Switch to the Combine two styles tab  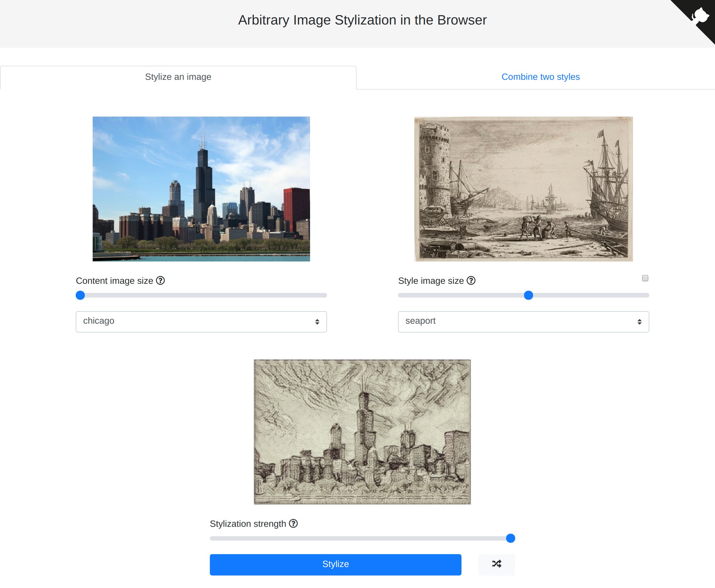pyautogui.click(x=541, y=77)
